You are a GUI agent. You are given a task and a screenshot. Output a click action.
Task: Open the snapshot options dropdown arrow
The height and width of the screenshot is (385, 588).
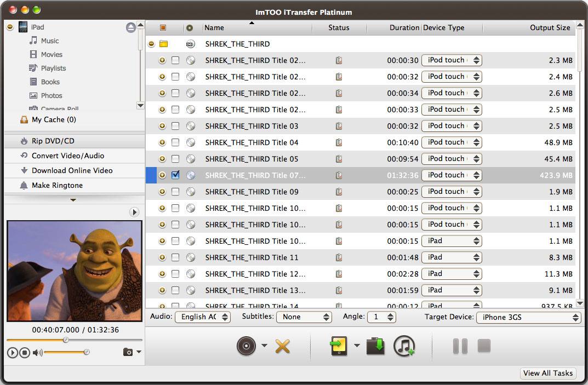139,352
